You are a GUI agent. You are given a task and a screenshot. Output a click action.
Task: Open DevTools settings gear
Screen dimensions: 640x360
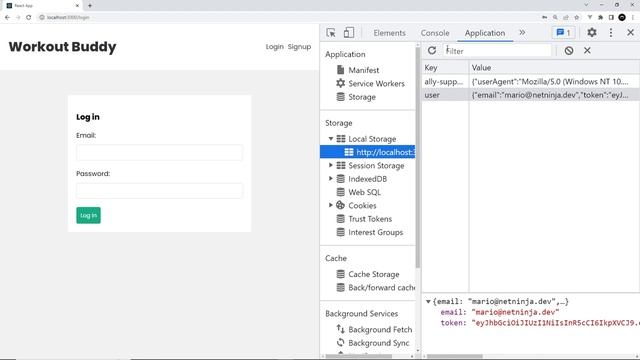point(592,33)
